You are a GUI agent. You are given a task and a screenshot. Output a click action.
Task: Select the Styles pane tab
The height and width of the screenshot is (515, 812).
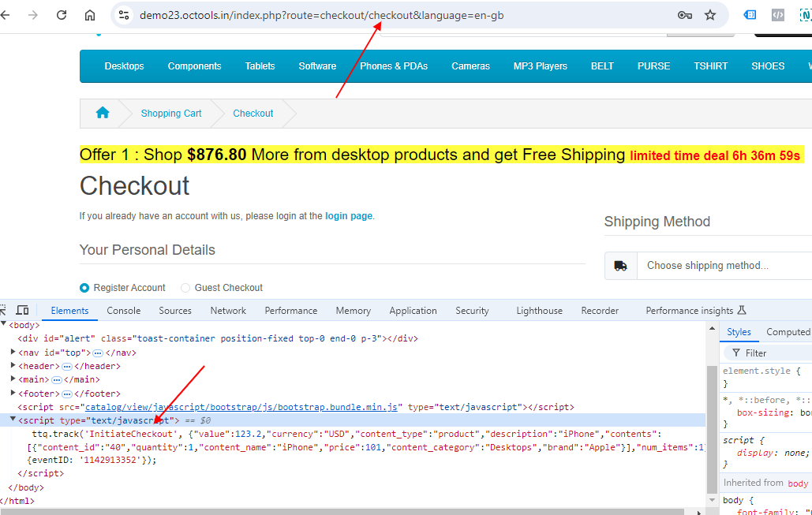tap(739, 332)
